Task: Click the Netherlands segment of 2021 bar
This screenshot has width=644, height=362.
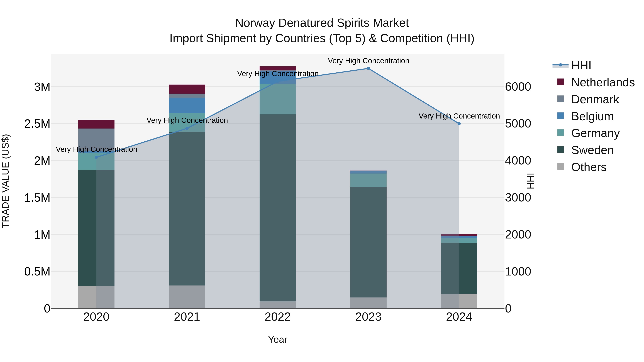Action: tap(187, 89)
